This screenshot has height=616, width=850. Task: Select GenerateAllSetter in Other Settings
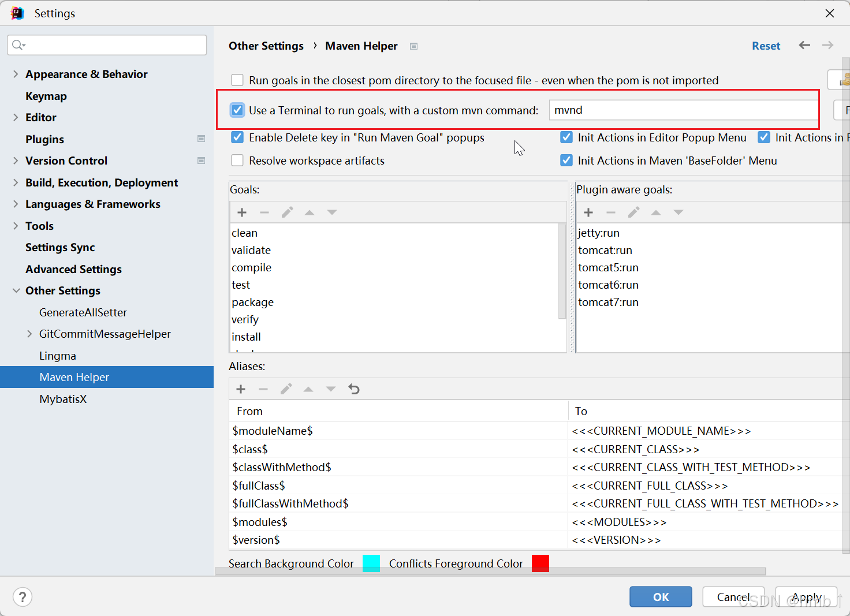pos(83,312)
